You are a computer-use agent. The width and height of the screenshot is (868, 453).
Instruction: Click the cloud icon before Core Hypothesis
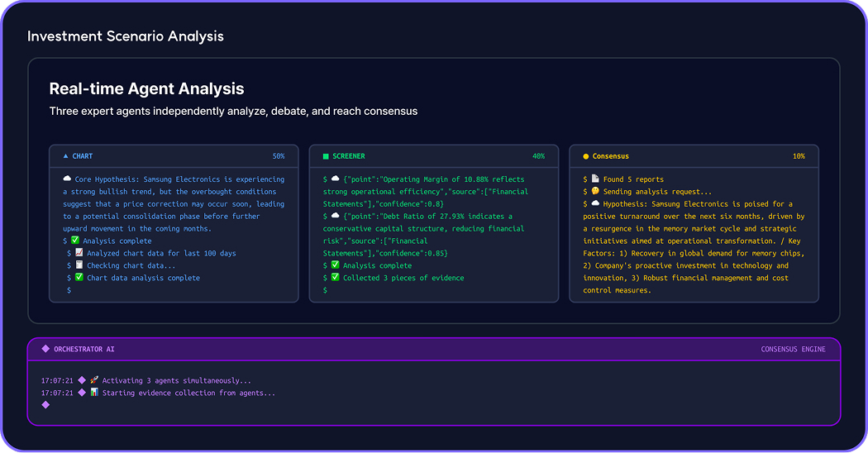pos(67,179)
